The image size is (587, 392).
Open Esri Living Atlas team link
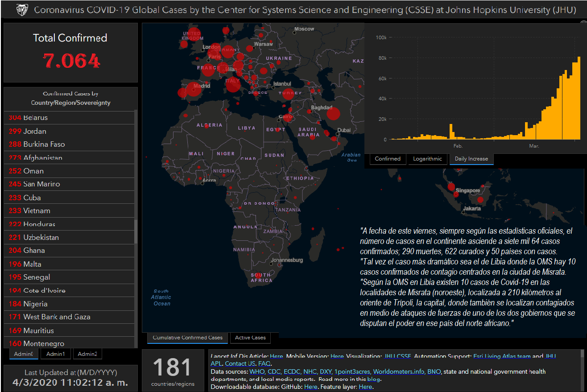[x=502, y=356]
